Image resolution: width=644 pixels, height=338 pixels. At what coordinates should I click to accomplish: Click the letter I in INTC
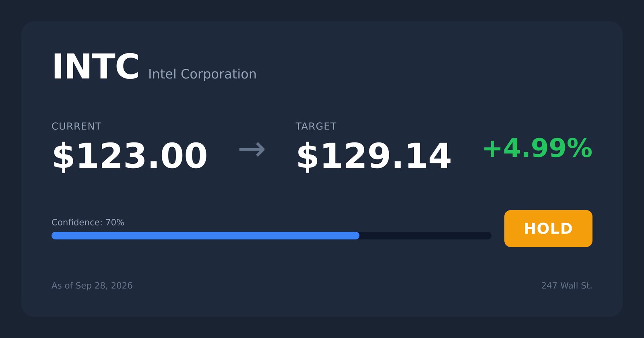point(56,67)
